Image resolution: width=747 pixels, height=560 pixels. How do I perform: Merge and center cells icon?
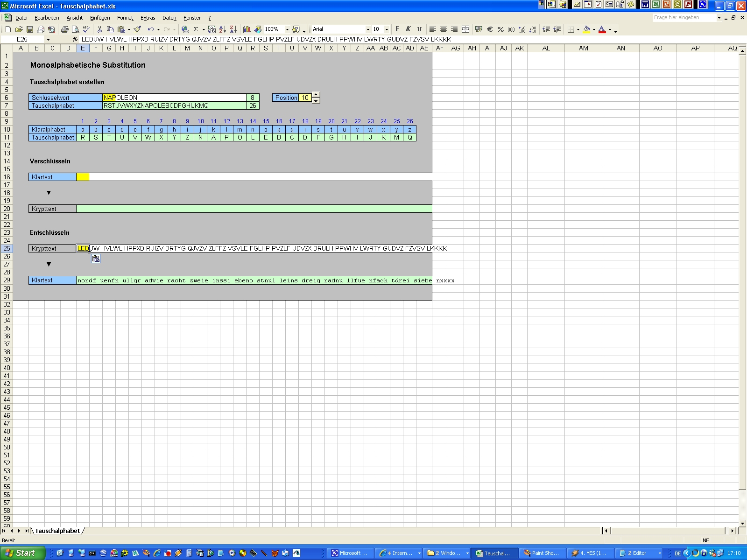coord(465,29)
